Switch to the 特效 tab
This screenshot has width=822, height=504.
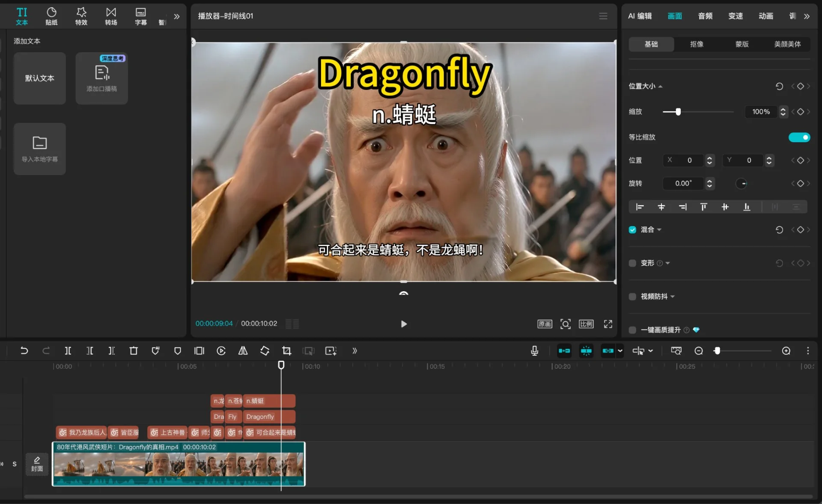pos(81,17)
